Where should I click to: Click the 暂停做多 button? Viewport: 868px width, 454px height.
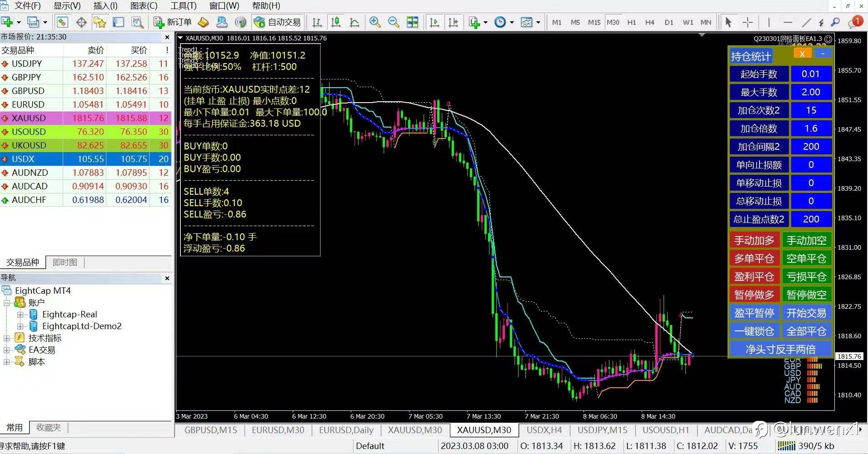[x=754, y=295]
